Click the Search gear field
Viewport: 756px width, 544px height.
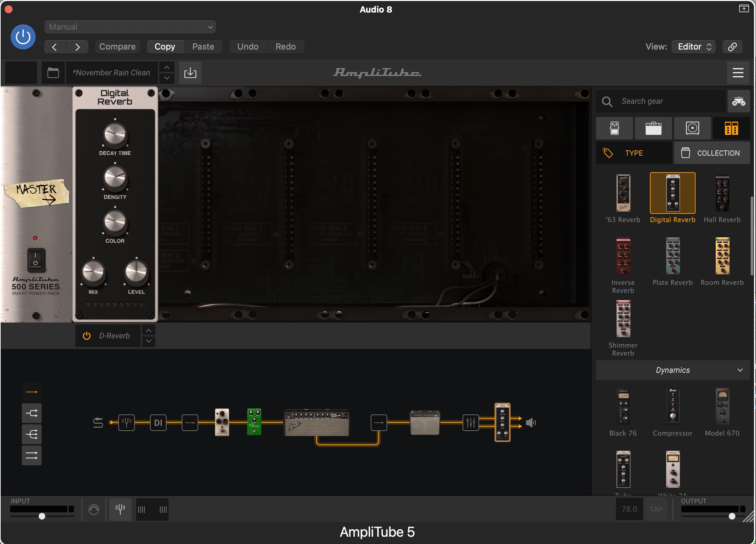click(661, 101)
